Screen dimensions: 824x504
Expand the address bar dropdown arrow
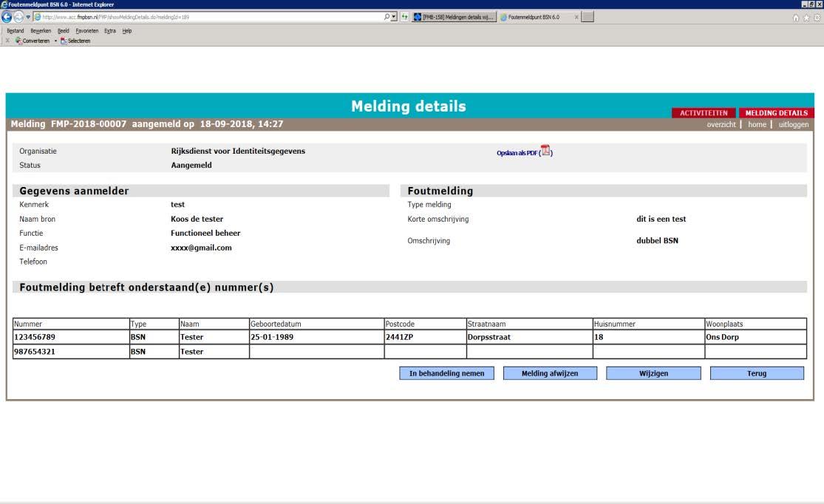[394, 17]
